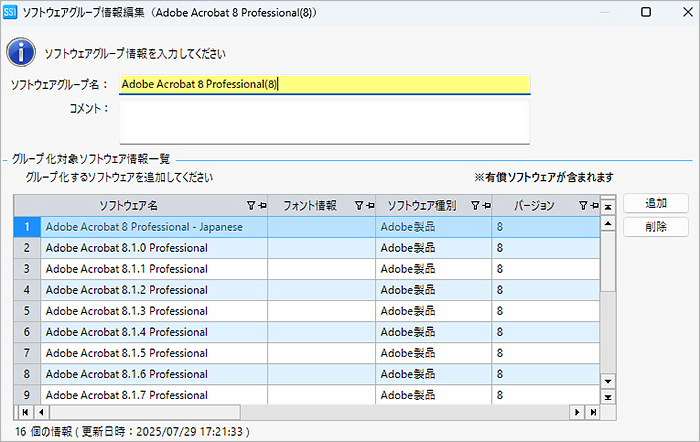Image resolution: width=700 pixels, height=442 pixels.
Task: Click the filter icon in ソフトウェア名 header
Action: (251, 205)
